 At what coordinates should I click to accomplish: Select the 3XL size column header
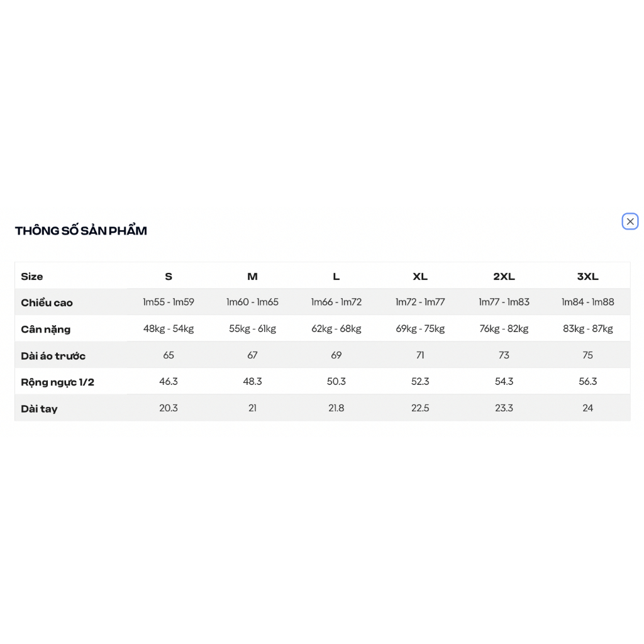(x=588, y=277)
